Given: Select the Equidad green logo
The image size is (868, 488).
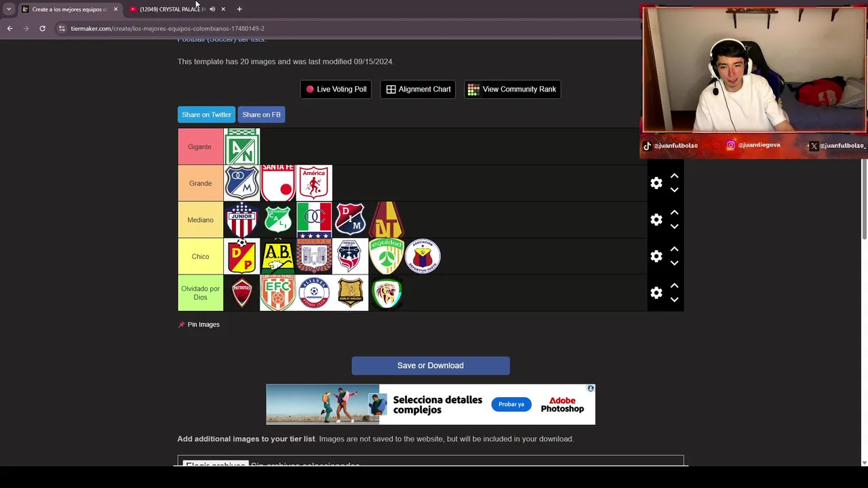Looking at the screenshot, I should point(387,256).
